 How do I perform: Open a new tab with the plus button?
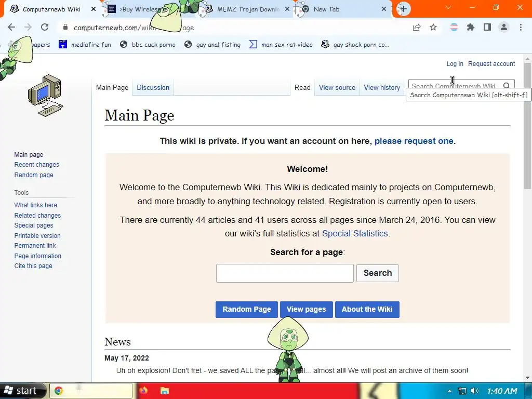point(403,9)
